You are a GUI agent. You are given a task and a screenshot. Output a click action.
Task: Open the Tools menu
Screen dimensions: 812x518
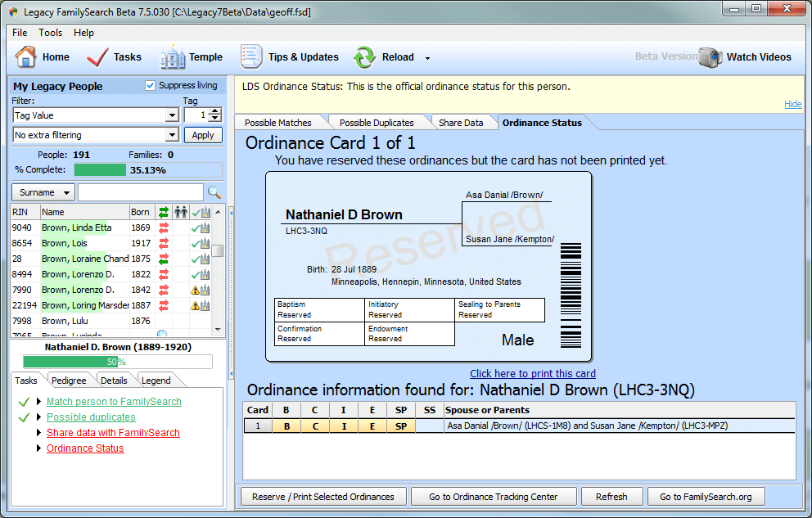[x=50, y=33]
